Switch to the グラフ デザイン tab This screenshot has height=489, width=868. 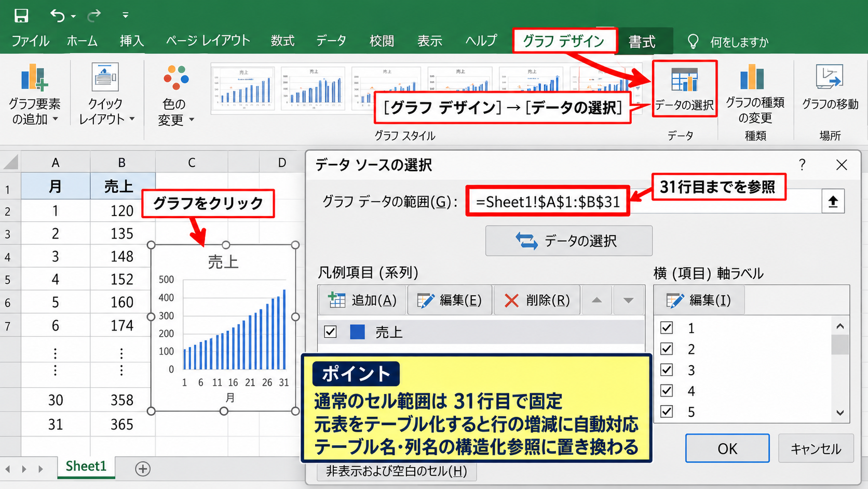pos(564,41)
